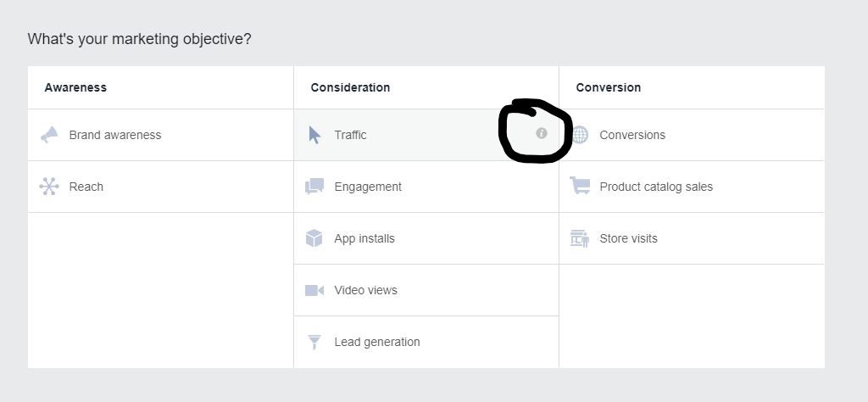Click the Store visits storefront icon
868x402 pixels.
pos(580,238)
